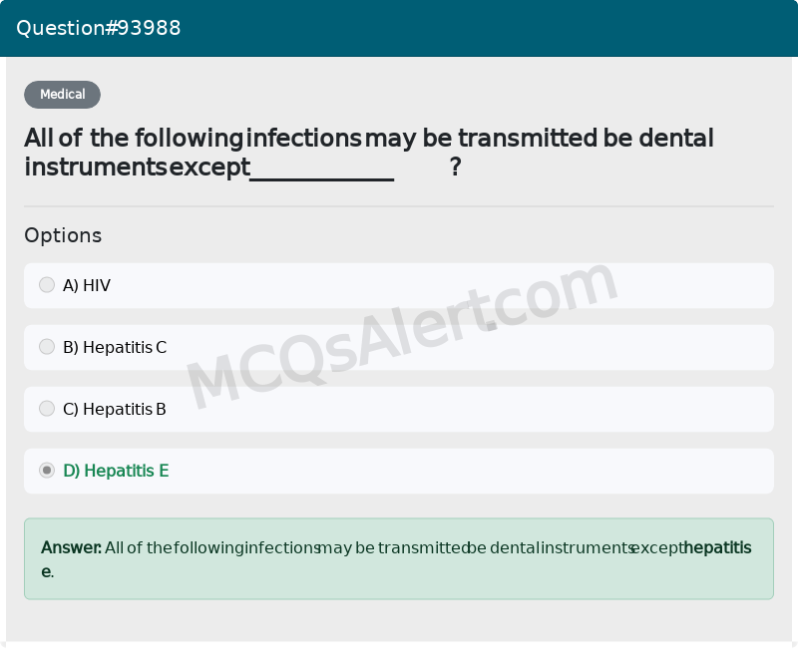Click the bold "hepatitis e" answer text

716,547
